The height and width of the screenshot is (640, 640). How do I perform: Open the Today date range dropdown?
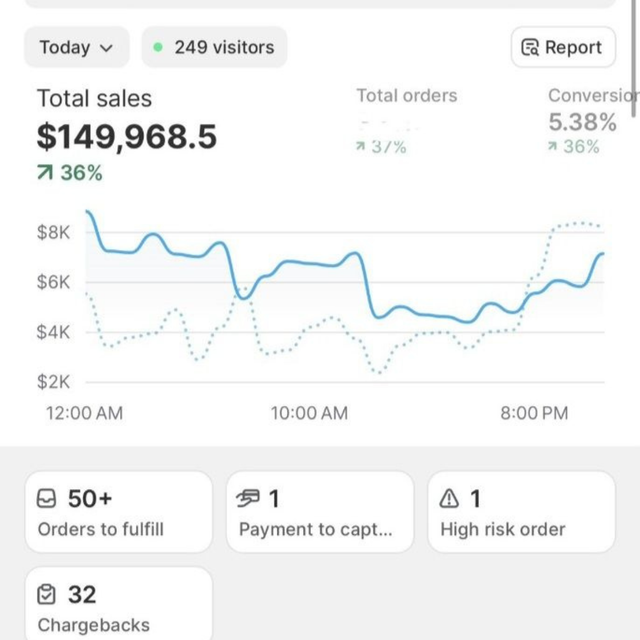76,47
